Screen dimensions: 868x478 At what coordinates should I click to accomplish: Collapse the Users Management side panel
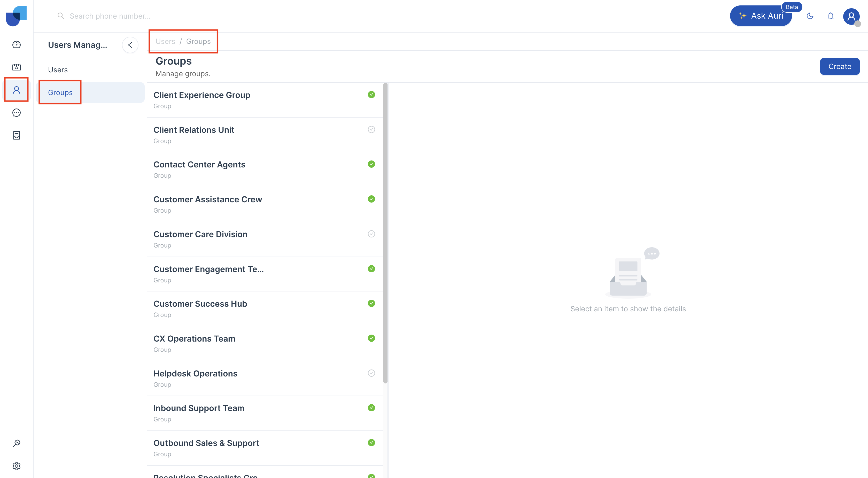[x=130, y=45]
